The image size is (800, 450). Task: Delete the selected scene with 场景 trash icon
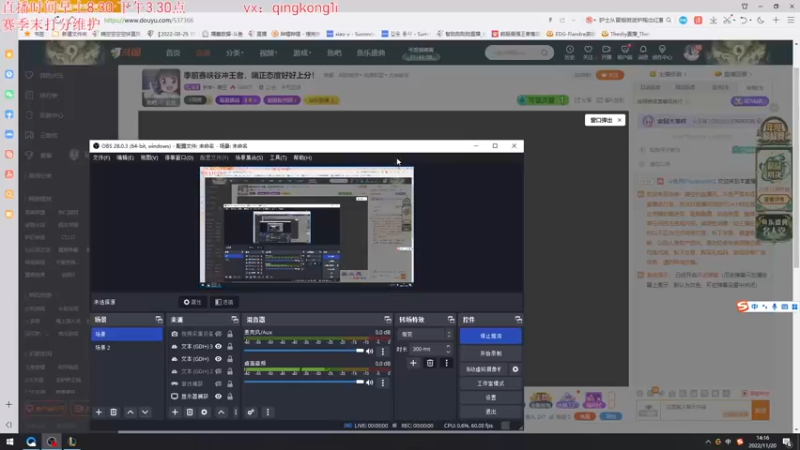pos(114,412)
